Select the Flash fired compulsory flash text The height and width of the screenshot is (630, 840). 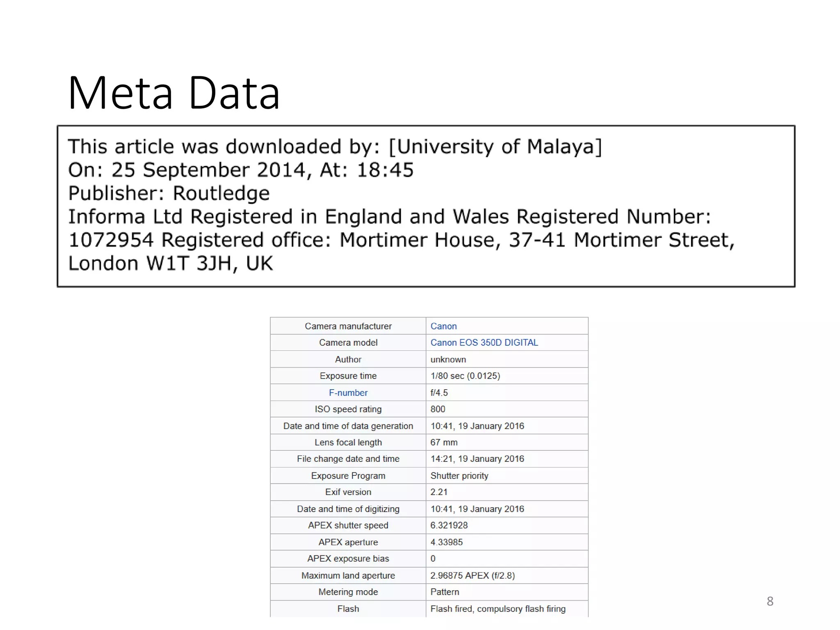[x=498, y=609]
